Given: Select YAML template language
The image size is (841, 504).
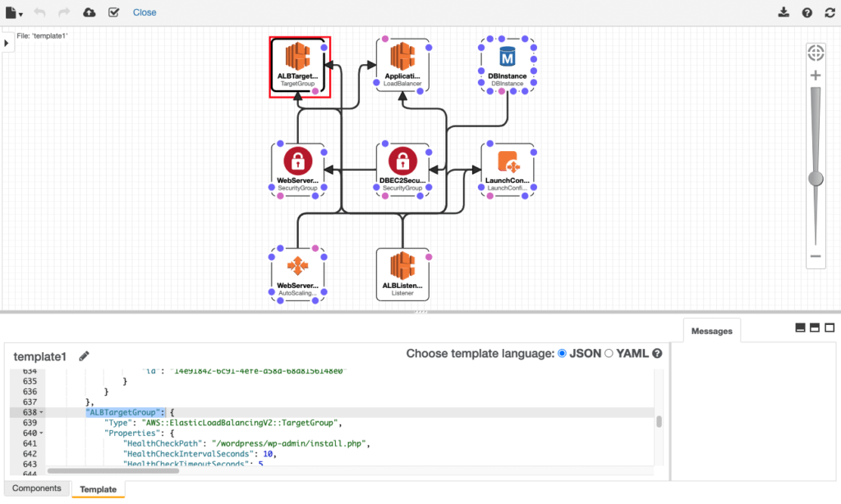Looking at the screenshot, I should (609, 353).
